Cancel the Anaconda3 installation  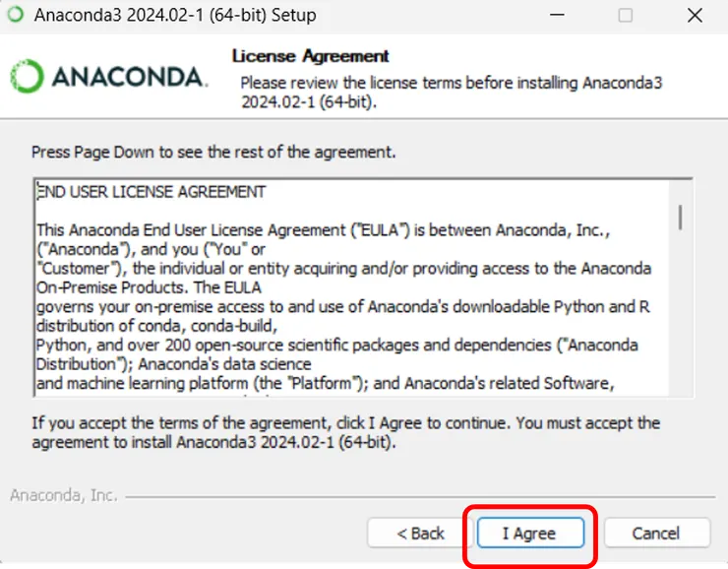tap(656, 534)
